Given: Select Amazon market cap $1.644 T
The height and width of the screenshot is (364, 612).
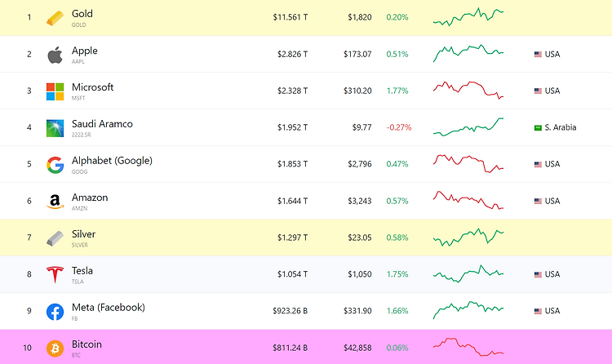Looking at the screenshot, I should coord(292,201).
